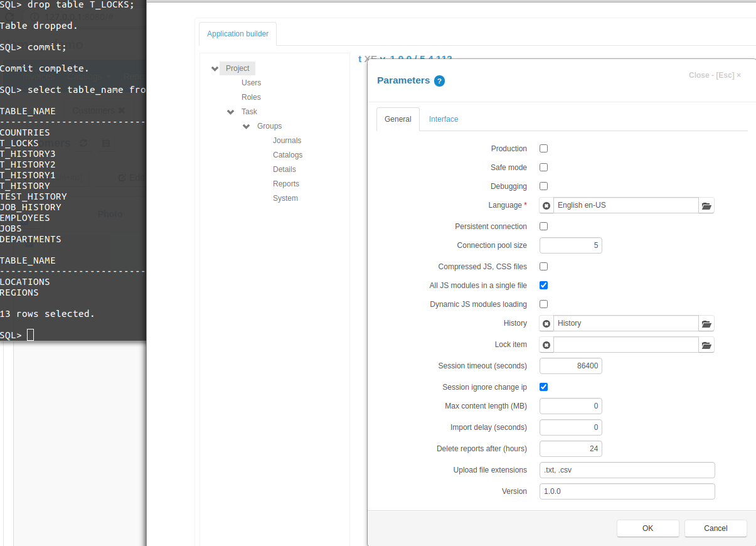Browse for a Lock item with folder icon
The height and width of the screenshot is (546, 756).
coord(706,345)
